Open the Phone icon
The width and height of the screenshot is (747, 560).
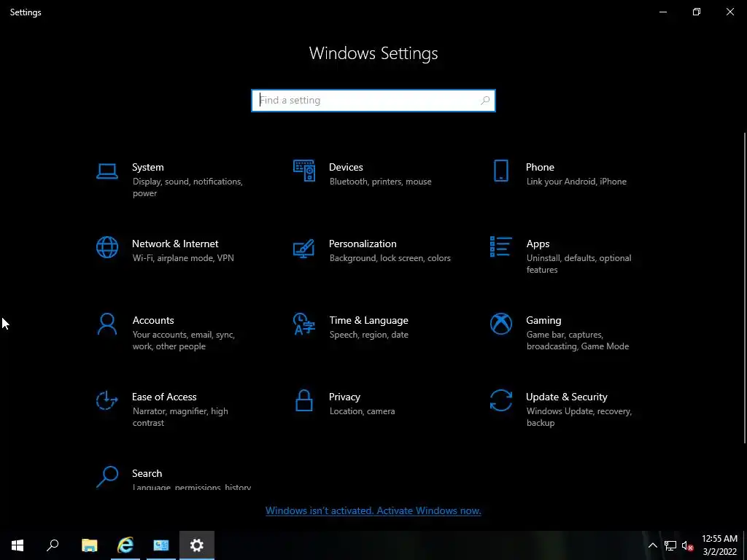coord(500,171)
